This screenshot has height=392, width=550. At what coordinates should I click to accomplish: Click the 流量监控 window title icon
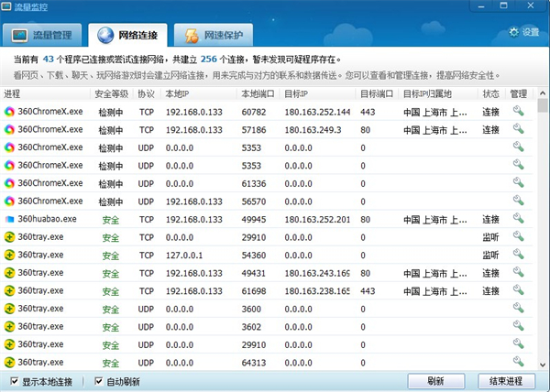click(6, 6)
